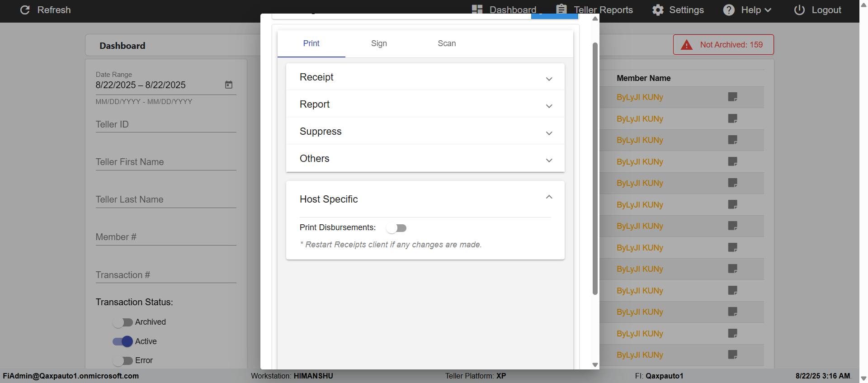The image size is (868, 383).
Task: Open Settings via the gear icon
Action: pyautogui.click(x=658, y=10)
